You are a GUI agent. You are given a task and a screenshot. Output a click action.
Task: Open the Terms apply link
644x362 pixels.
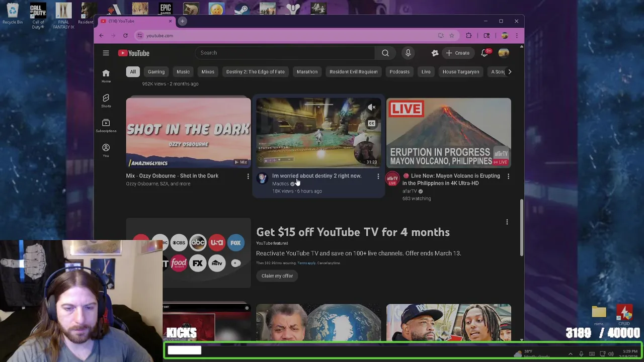click(x=306, y=263)
